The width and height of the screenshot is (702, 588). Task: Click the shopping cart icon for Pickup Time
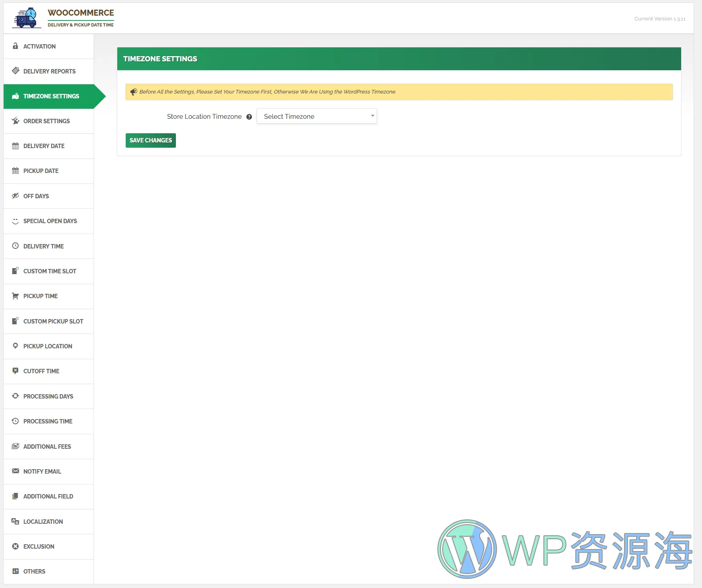(15, 296)
